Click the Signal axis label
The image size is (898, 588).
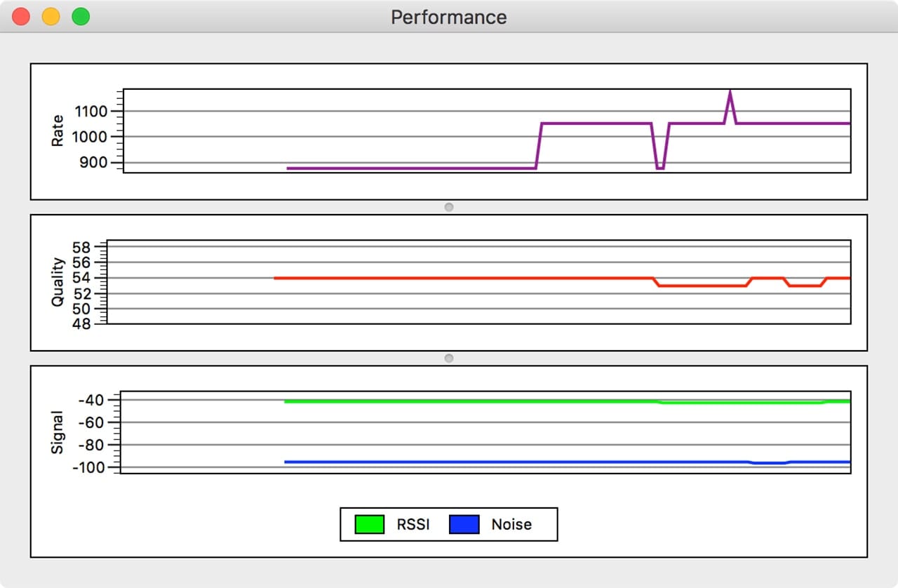coord(58,433)
